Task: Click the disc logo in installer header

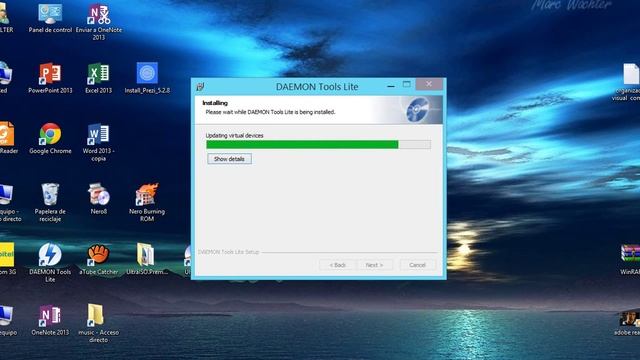Action: point(418,110)
